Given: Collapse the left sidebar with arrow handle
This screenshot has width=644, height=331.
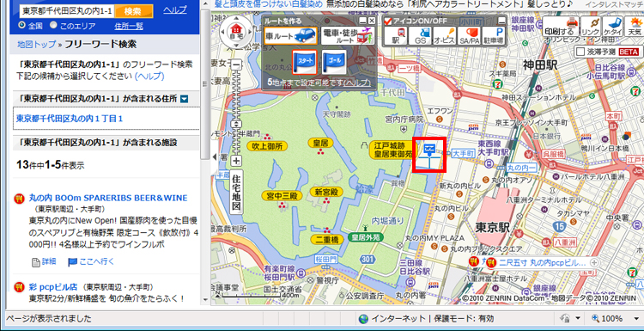Looking at the screenshot, I should 214,156.
